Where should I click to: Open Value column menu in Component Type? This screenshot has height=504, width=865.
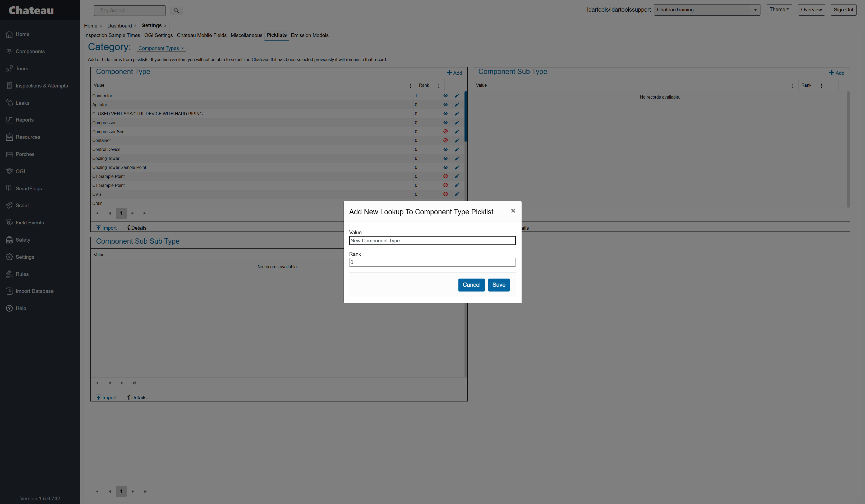410,86
